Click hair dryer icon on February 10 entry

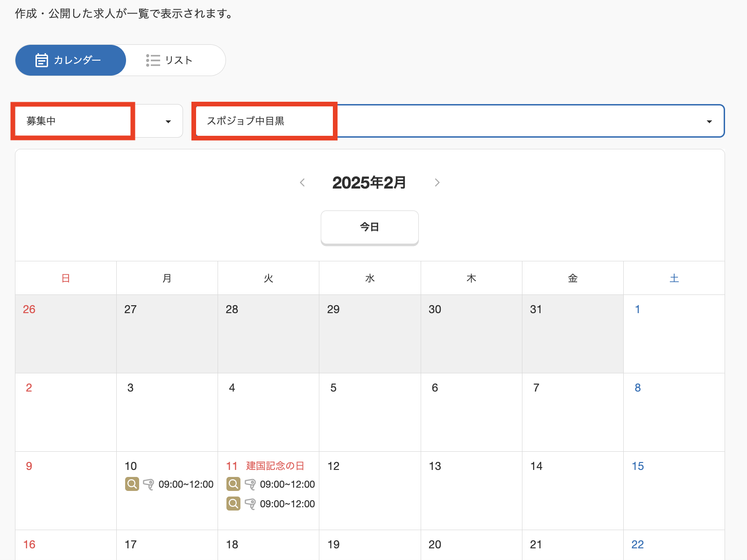point(148,484)
